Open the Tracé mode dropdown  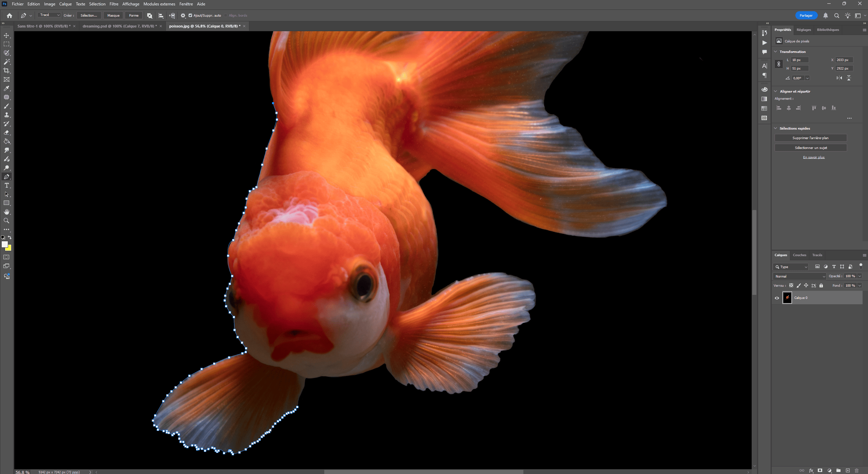[x=49, y=15]
